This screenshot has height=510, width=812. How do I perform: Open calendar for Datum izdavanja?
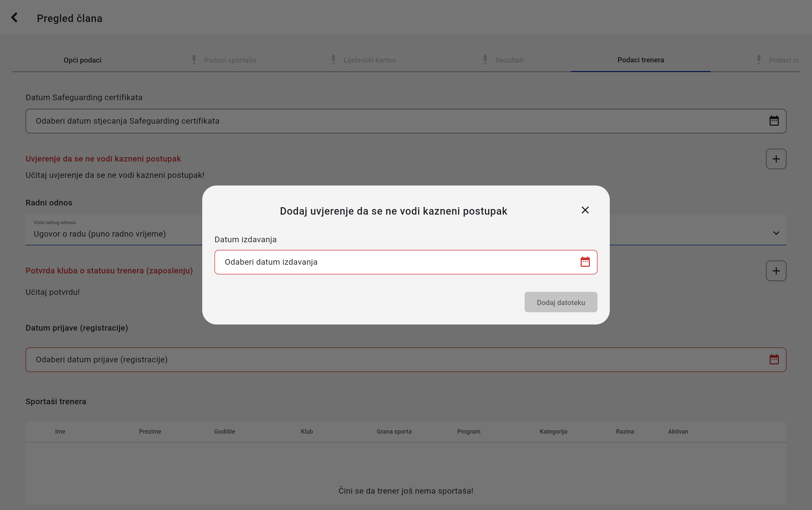[585, 262]
